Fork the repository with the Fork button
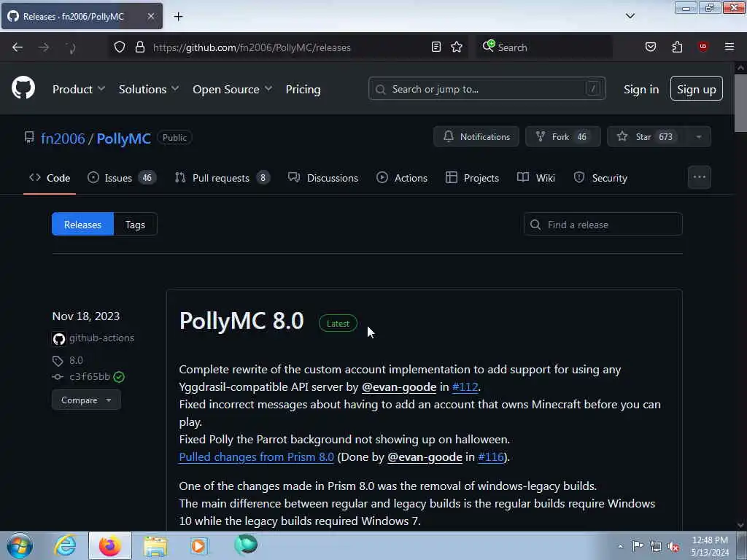Viewport: 747px width, 560px height. coord(562,136)
